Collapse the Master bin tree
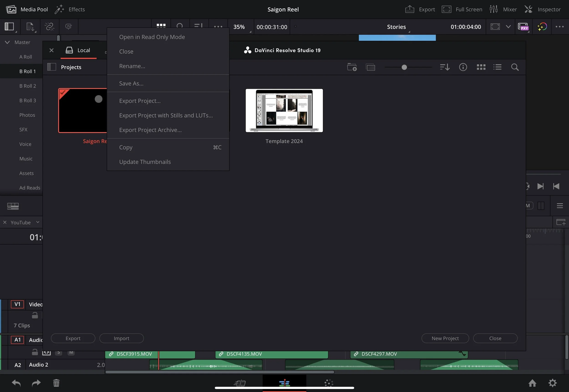The image size is (569, 392). (x=7, y=42)
